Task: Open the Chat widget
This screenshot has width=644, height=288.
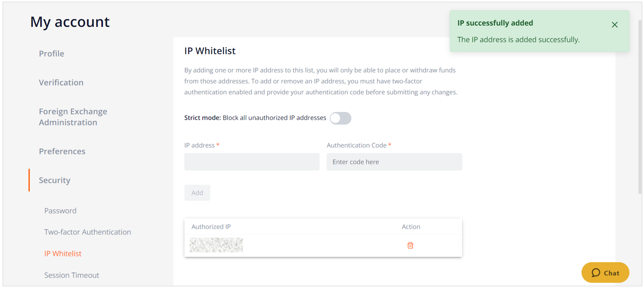Action: 605,273
